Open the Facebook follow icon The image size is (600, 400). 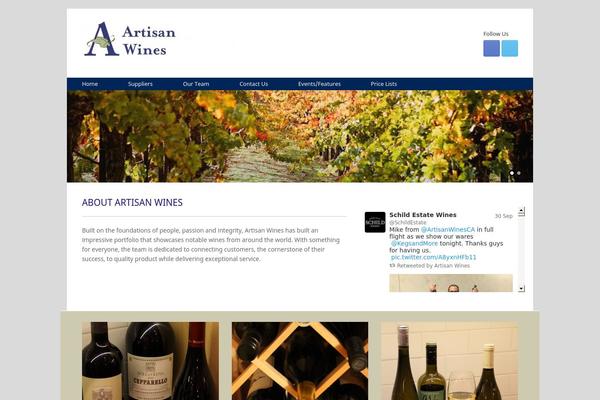(x=491, y=48)
